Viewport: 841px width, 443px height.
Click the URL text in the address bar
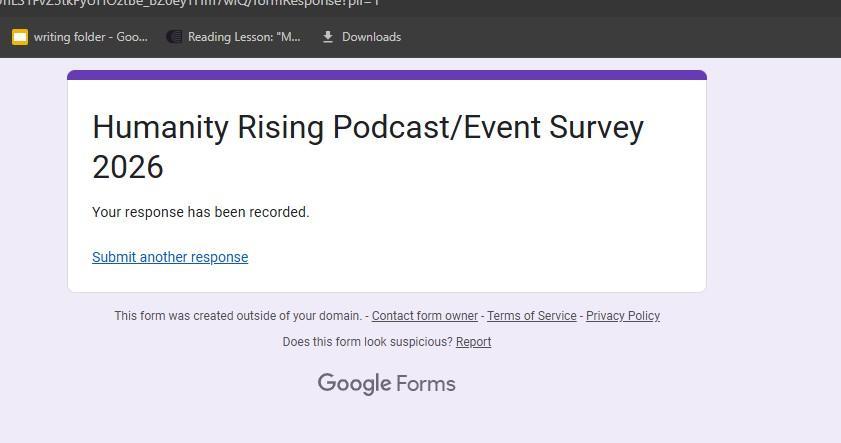(190, 4)
